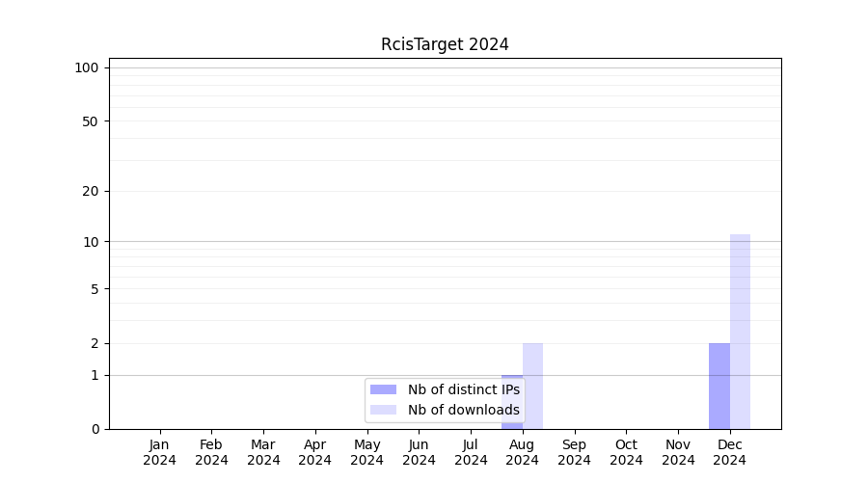Click the Aug 2024 x-axis label
868x482 pixels.
523,452
